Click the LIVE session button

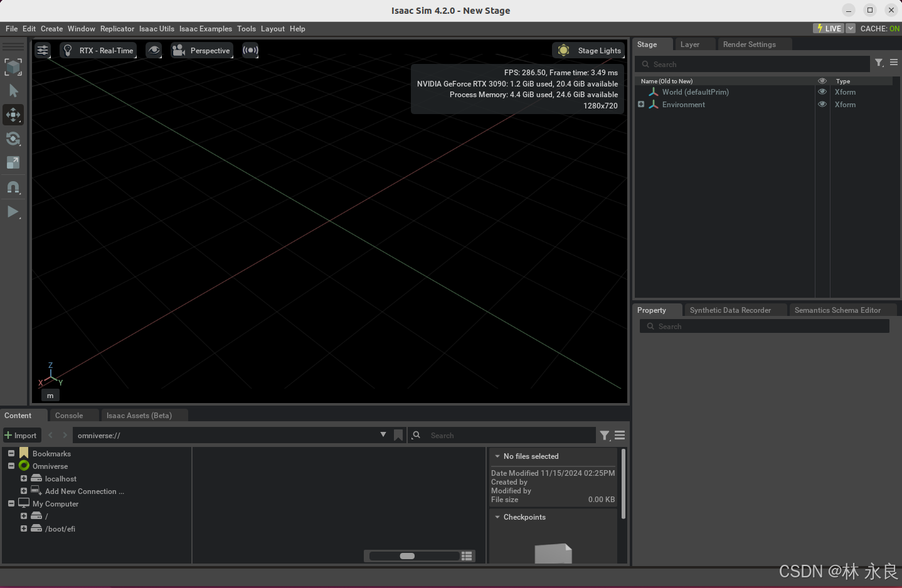[x=829, y=28]
